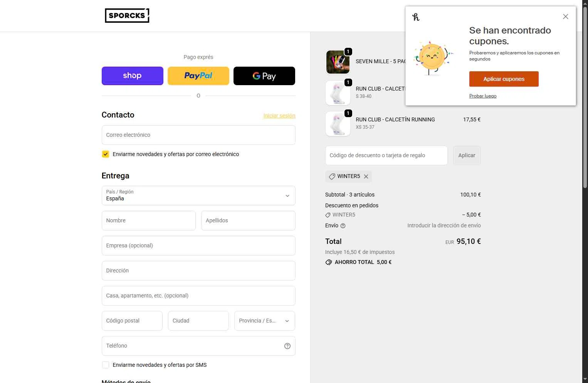Click the 'Contacto' section heading
The height and width of the screenshot is (383, 588).
(118, 115)
